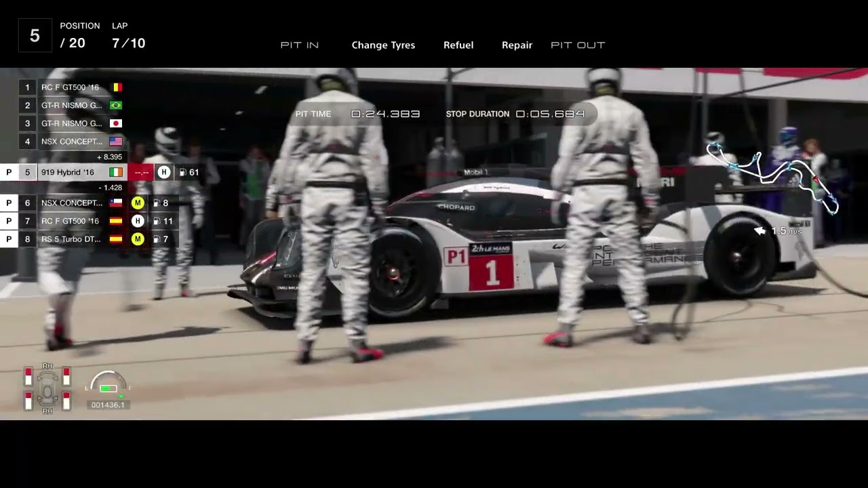Select the NSX CONCEPT row in fourth
This screenshot has height=488, width=868.
click(x=73, y=142)
